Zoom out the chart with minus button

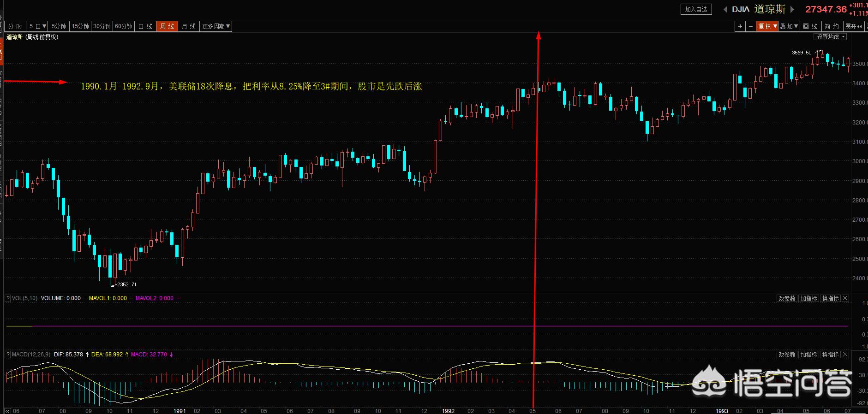tap(751, 27)
